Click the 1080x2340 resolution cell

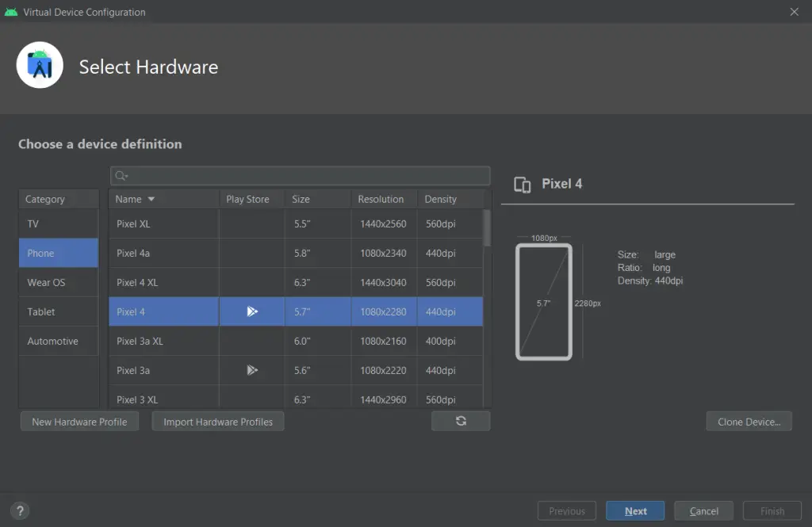tap(385, 253)
